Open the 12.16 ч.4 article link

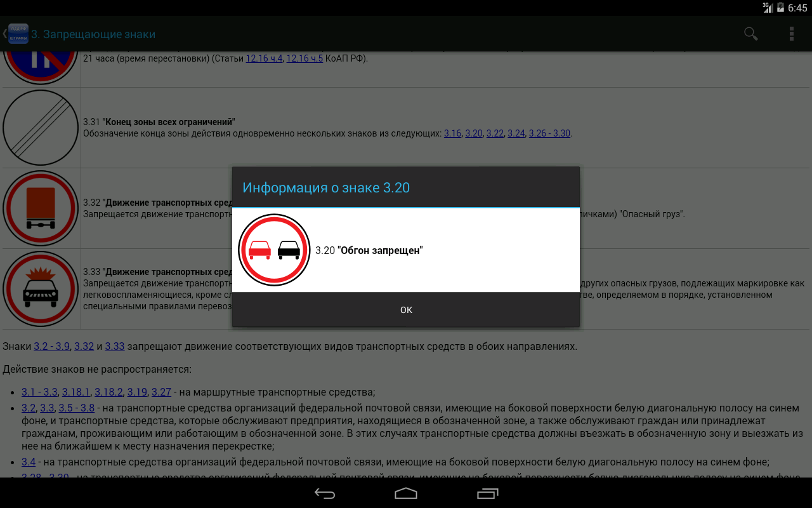[264, 58]
